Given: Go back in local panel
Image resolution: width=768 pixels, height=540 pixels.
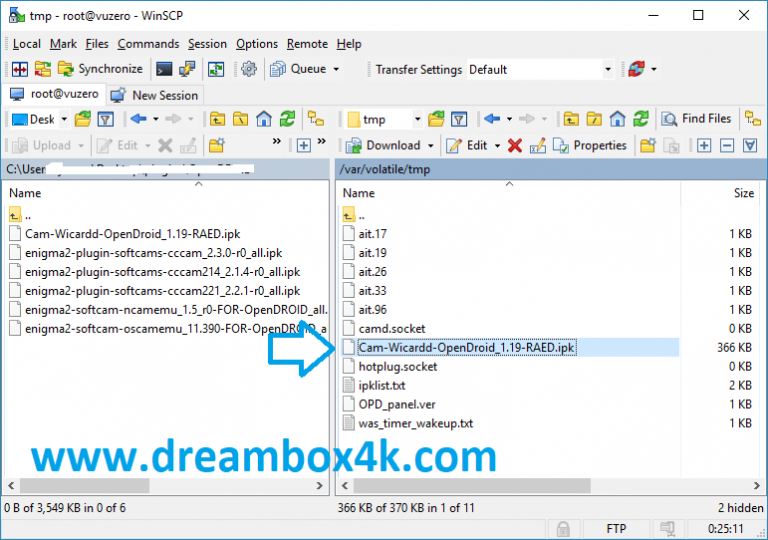Looking at the screenshot, I should (139, 119).
